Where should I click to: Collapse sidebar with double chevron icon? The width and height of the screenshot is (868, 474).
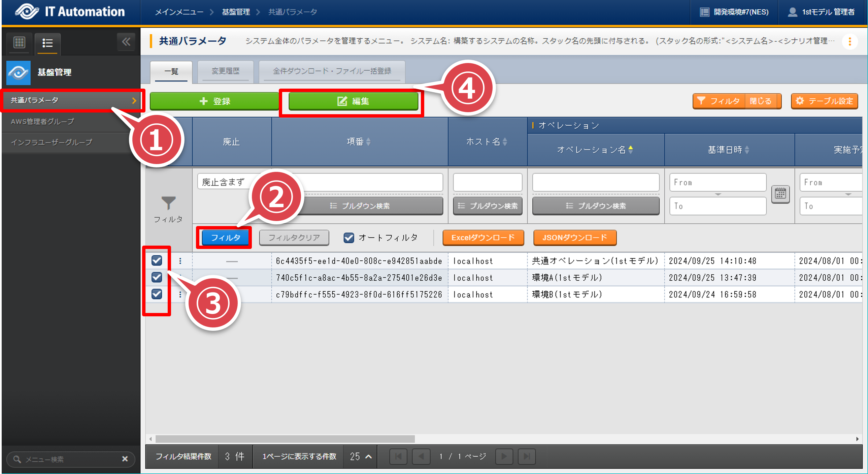[x=126, y=42]
